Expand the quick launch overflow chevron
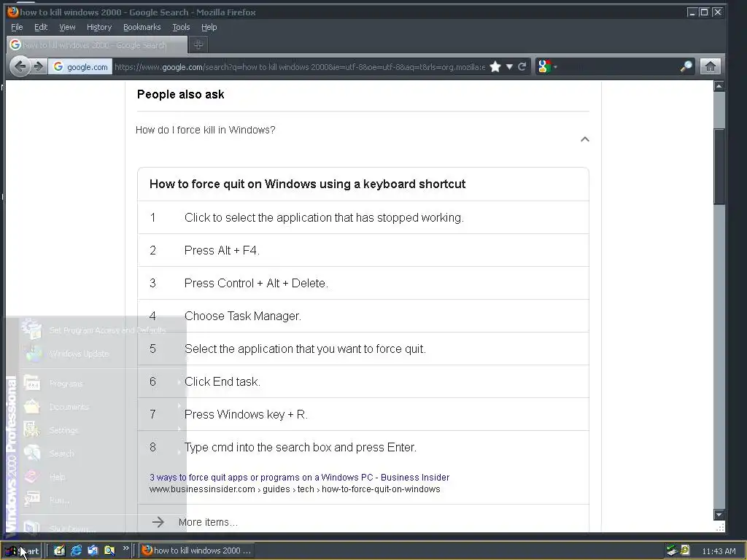747x560 pixels. (125, 548)
